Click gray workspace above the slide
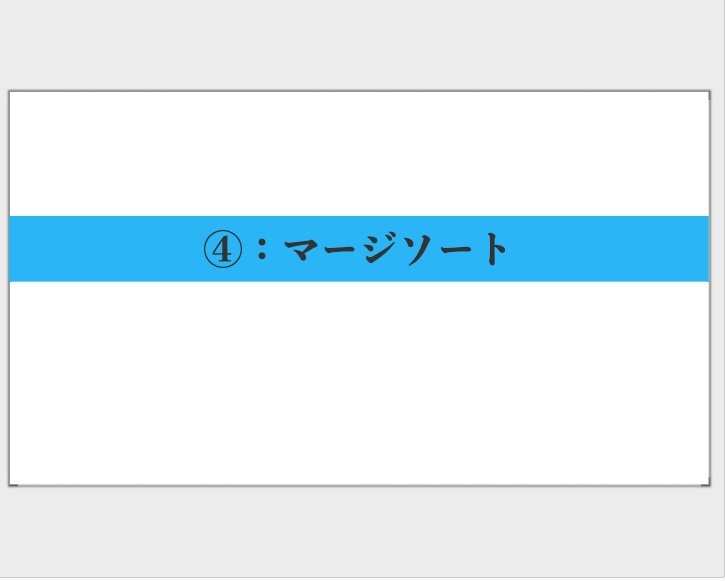Viewport: 725px width, 581px height. (362, 44)
